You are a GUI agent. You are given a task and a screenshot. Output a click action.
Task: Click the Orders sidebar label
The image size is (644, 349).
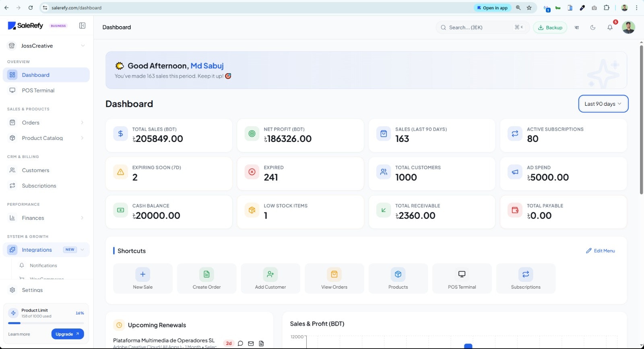pos(31,123)
